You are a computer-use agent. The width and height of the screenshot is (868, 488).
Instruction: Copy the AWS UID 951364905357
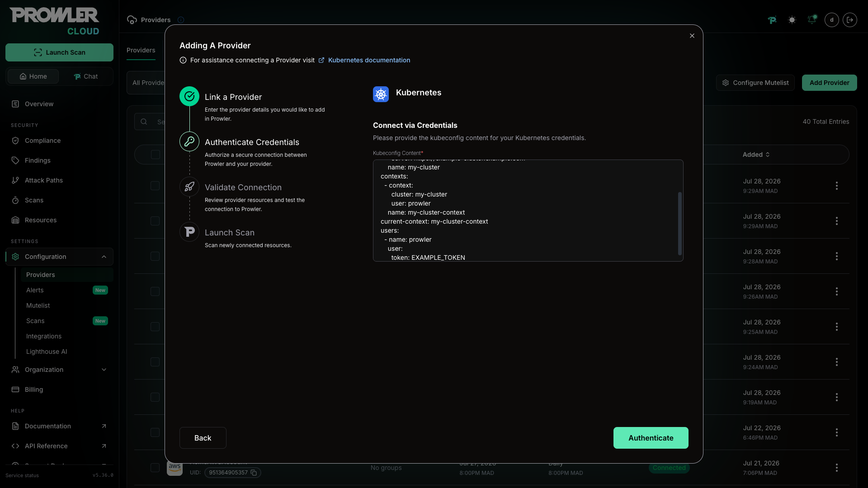[254, 473]
